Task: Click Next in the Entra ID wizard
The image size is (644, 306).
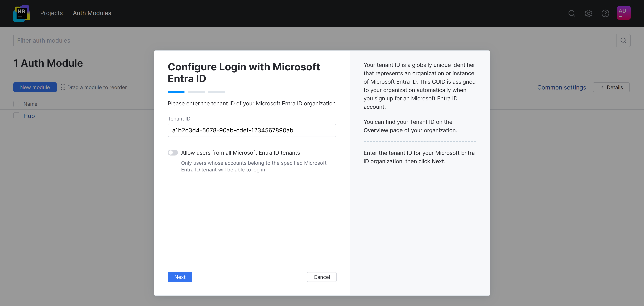Action: [180, 277]
